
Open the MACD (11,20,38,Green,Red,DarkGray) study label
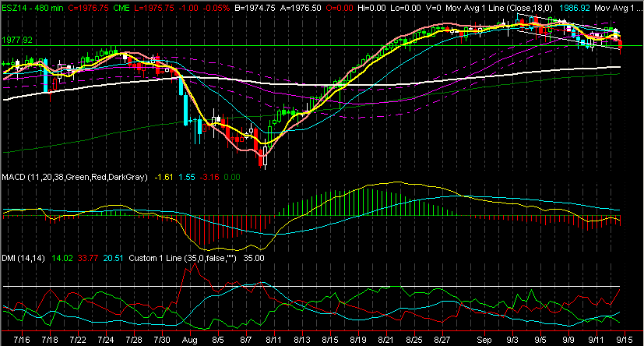point(75,177)
